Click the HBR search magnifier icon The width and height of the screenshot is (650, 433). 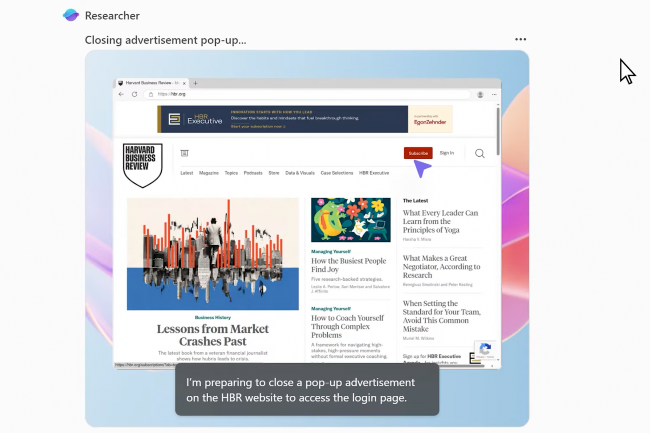[480, 153]
